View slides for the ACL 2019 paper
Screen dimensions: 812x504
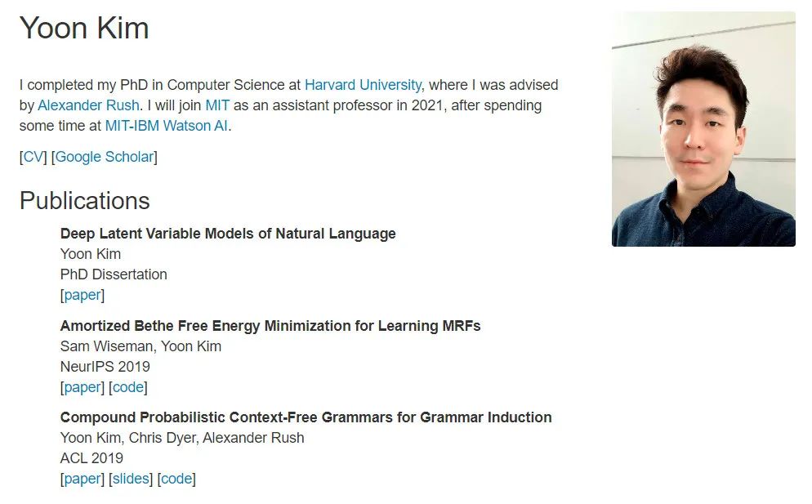(x=131, y=479)
